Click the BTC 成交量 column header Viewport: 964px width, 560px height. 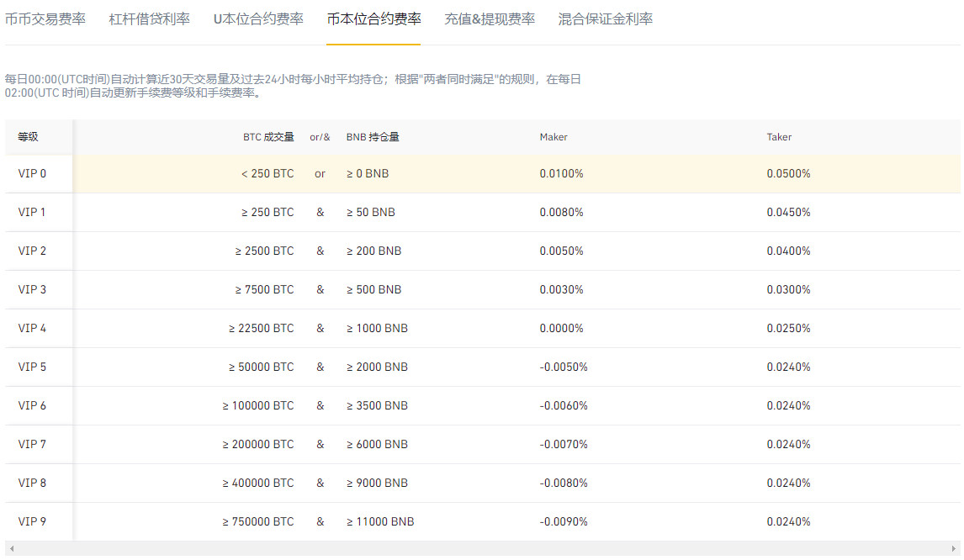[x=268, y=137]
